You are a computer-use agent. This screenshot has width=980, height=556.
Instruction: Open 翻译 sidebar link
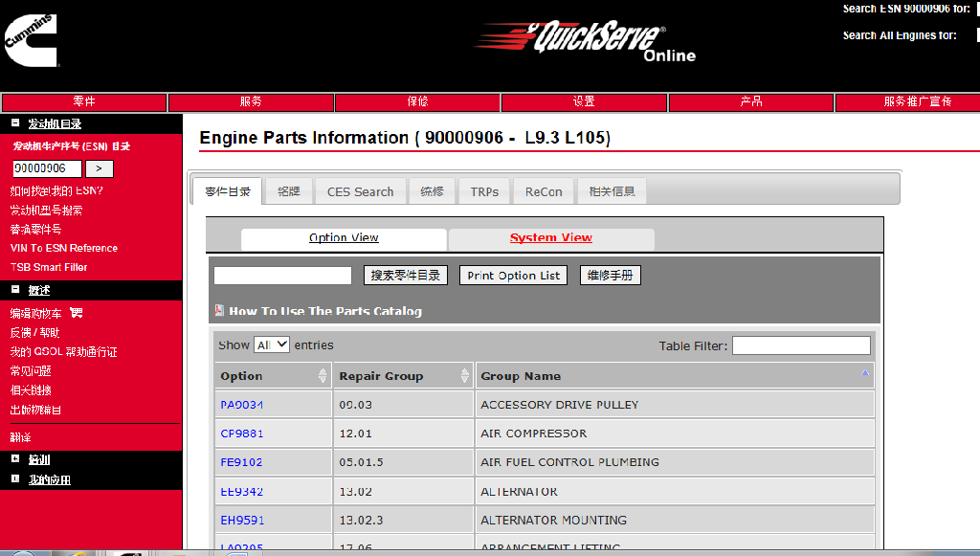click(21, 437)
